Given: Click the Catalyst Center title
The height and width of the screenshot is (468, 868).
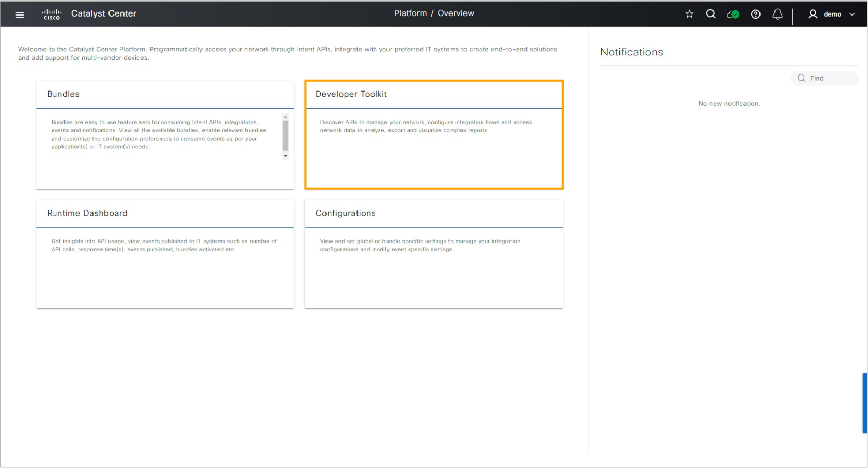Looking at the screenshot, I should [104, 13].
